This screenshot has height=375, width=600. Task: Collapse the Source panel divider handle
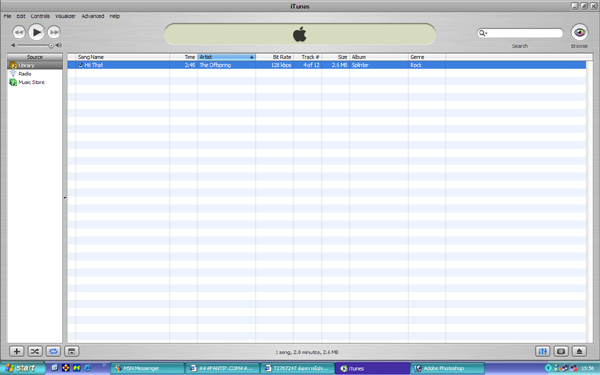pos(65,198)
